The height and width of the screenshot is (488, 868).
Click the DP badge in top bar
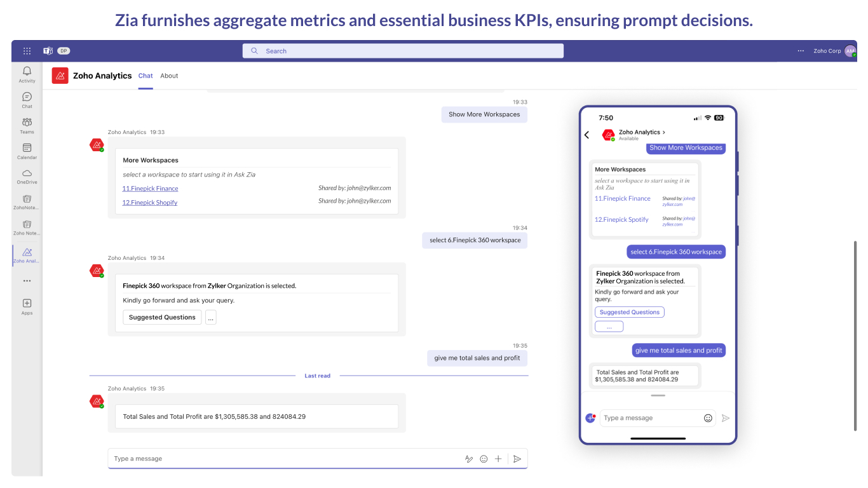[64, 51]
